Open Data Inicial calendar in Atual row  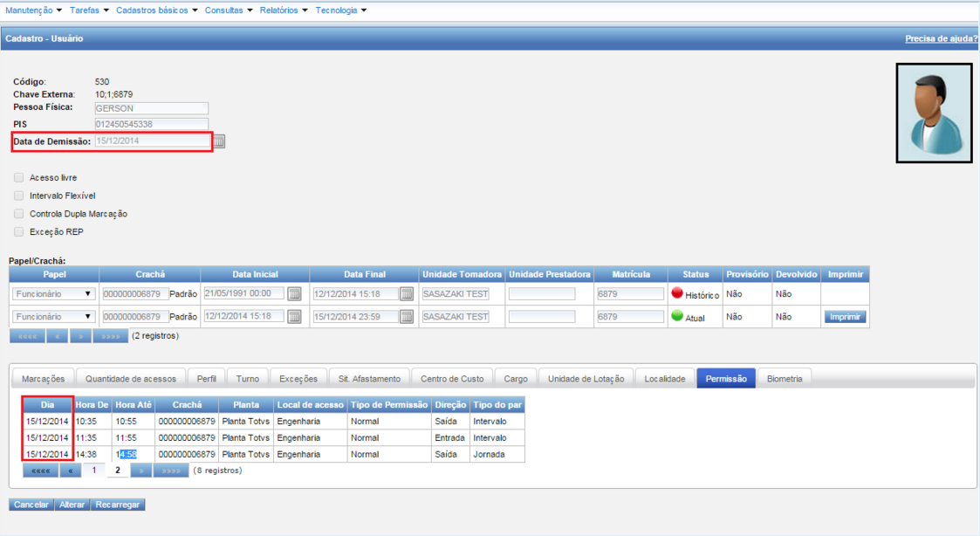(x=294, y=317)
